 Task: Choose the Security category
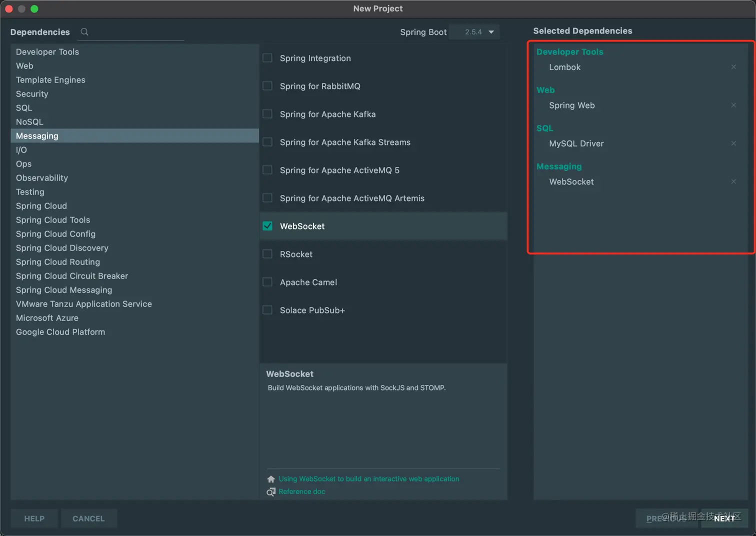(135, 94)
